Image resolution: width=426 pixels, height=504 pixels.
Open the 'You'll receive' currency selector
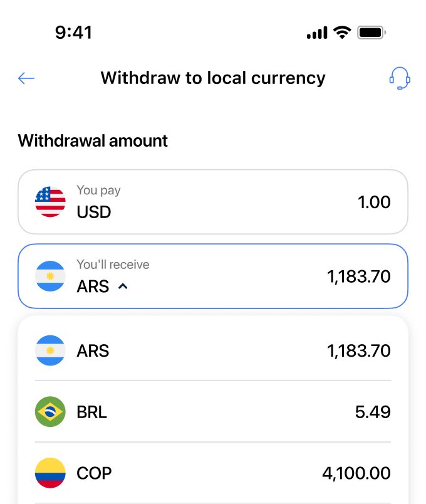213,276
